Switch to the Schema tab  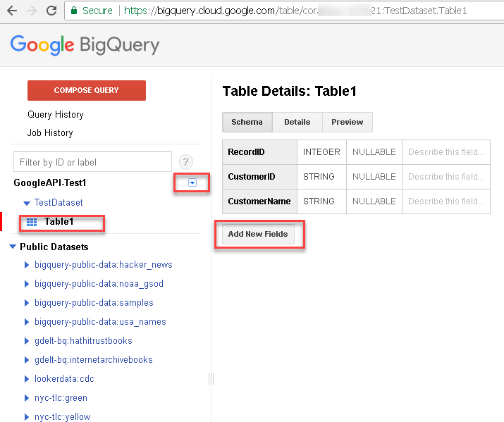247,122
